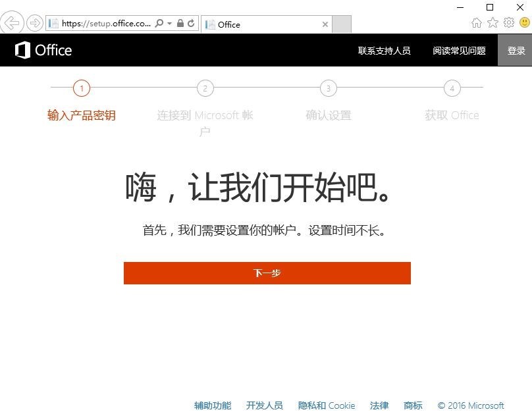Click the 登录 sign-in button

coord(515,50)
